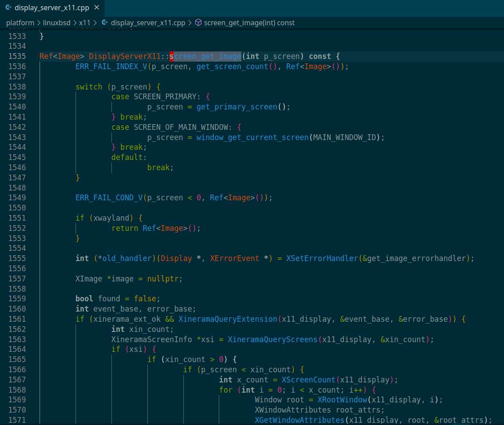The height and width of the screenshot is (425, 504).
Task: Click int xin_count declaration
Action: pos(142,329)
